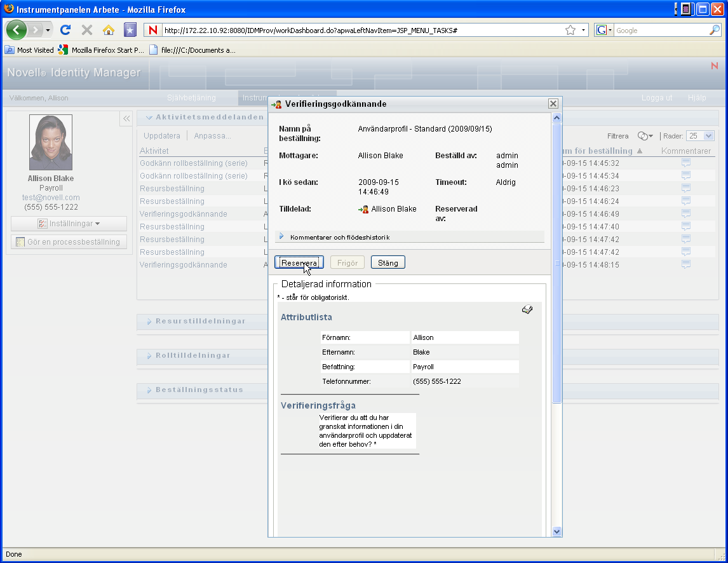Image resolution: width=728 pixels, height=563 pixels.
Task: Click the Uppdatera button
Action: click(161, 135)
